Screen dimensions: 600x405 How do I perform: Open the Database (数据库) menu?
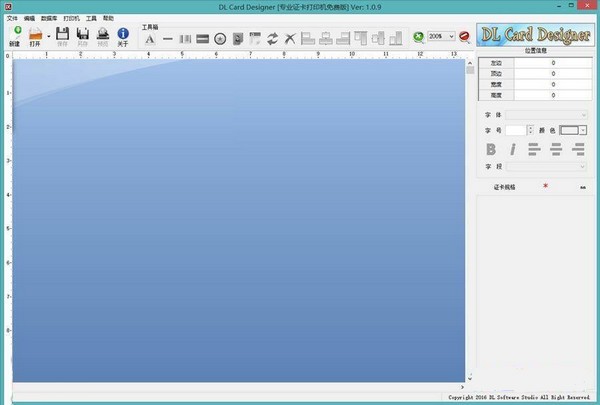49,18
